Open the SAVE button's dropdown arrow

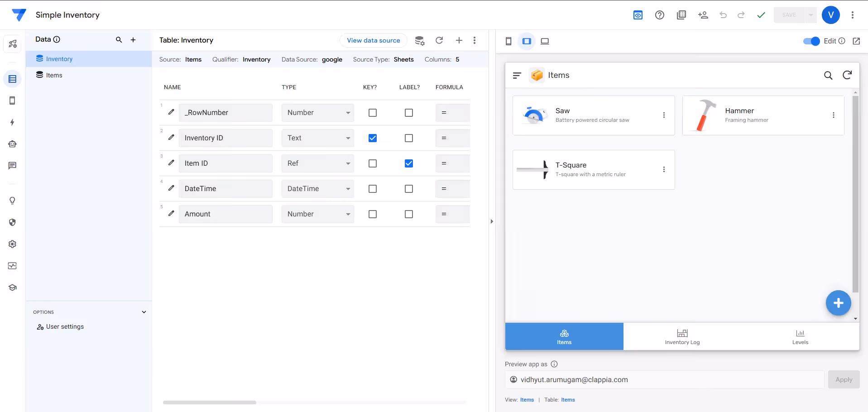[810, 15]
